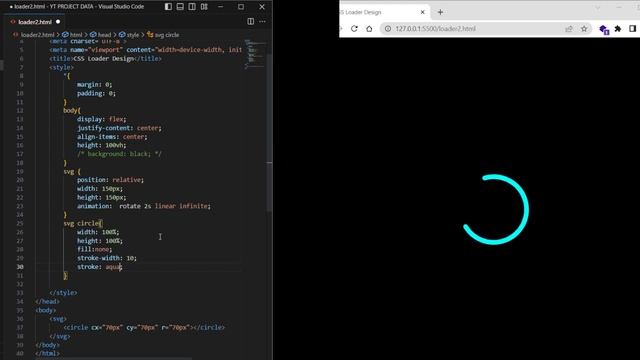Click the stroke-width: 10 line

[107, 258]
